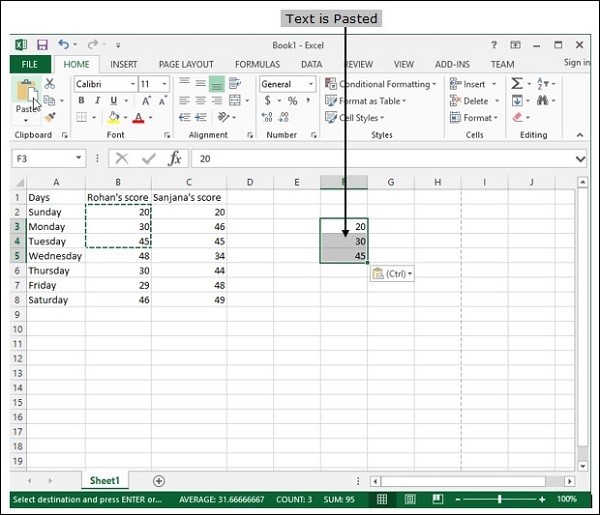Screen dimensions: 600x515
Task: Open the General number format dropdown
Action: (288, 84)
